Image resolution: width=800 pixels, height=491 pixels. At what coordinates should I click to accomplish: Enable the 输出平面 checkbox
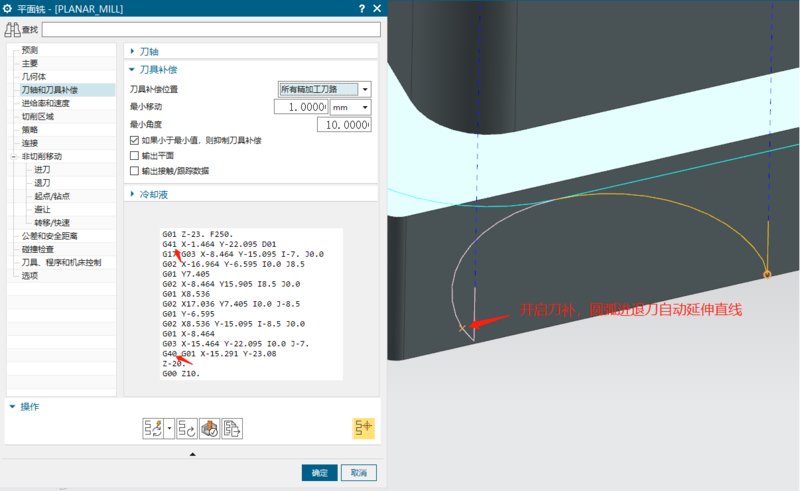[135, 156]
